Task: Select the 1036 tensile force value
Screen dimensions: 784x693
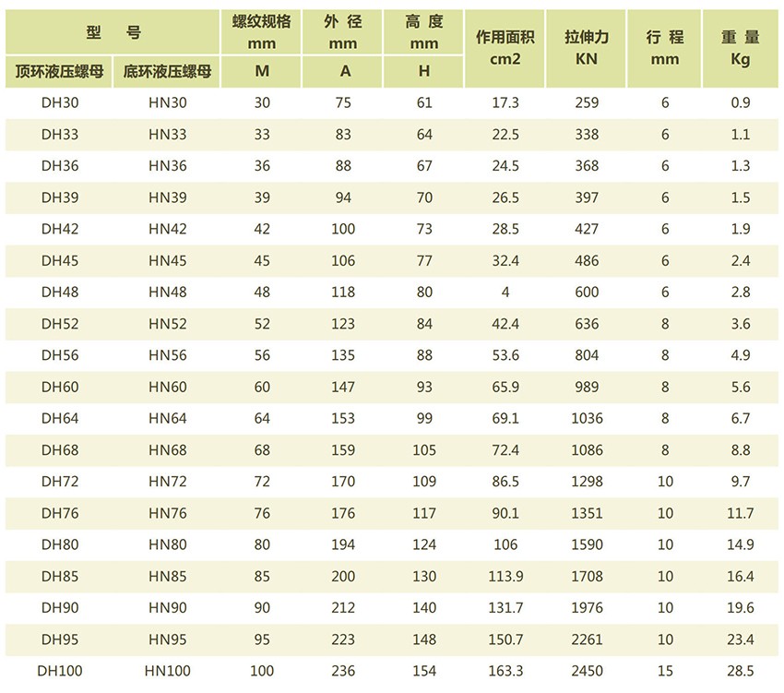Action: (587, 419)
